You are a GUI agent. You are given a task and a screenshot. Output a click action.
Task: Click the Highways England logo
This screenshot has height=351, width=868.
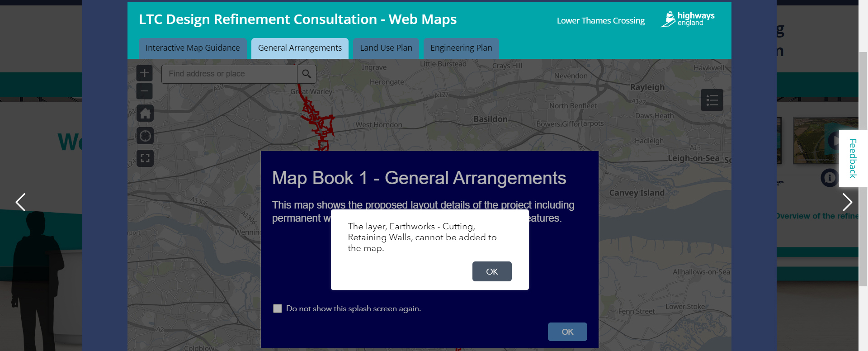tap(688, 19)
